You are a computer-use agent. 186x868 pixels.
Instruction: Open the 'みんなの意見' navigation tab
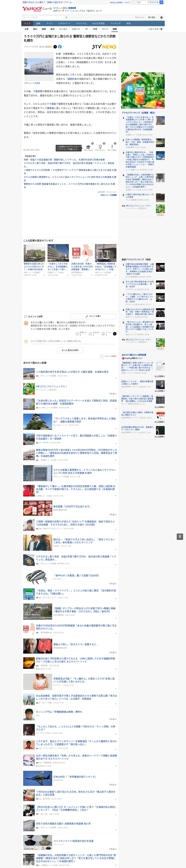click(99, 24)
